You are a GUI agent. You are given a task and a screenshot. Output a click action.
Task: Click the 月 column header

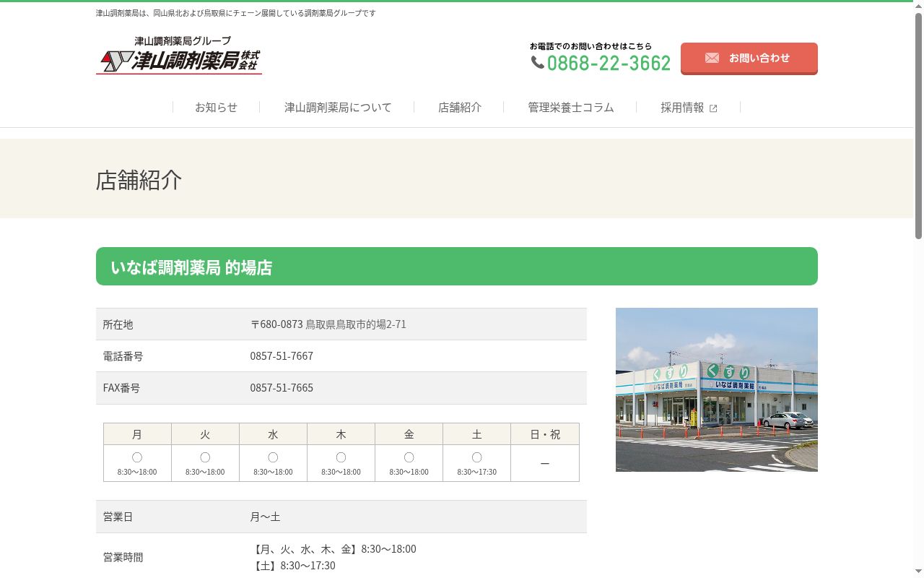point(137,434)
